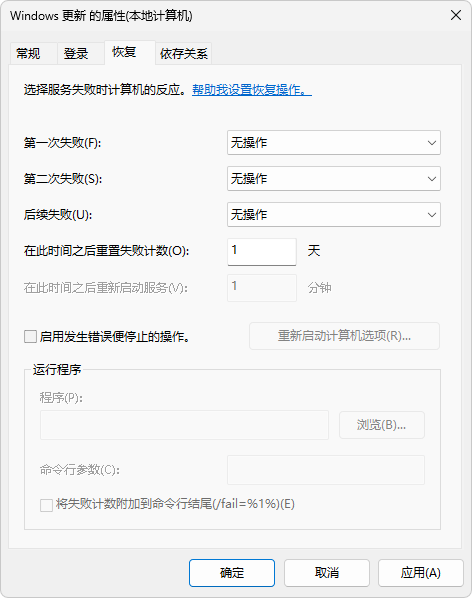Click the 程序 path input field
The image size is (472, 598).
184,425
